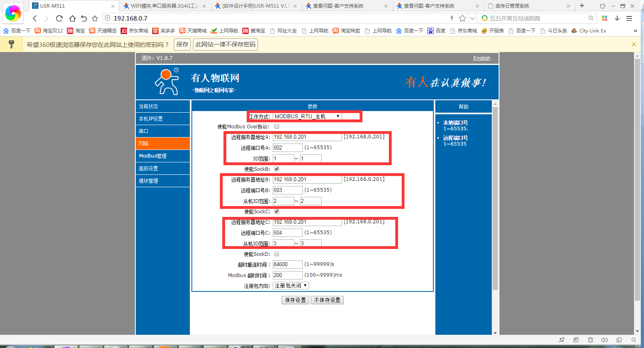Open the Modbus管理 sidebar menu
Image resolution: width=644 pixels, height=348 pixels.
(163, 156)
